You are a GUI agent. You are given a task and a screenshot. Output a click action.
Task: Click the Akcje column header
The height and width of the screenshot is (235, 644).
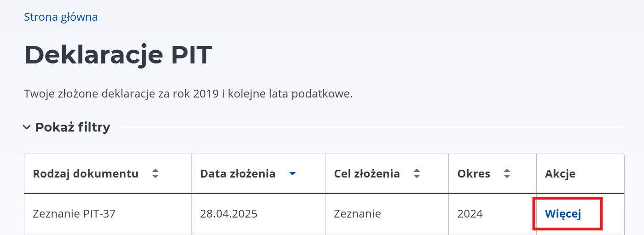(560, 174)
